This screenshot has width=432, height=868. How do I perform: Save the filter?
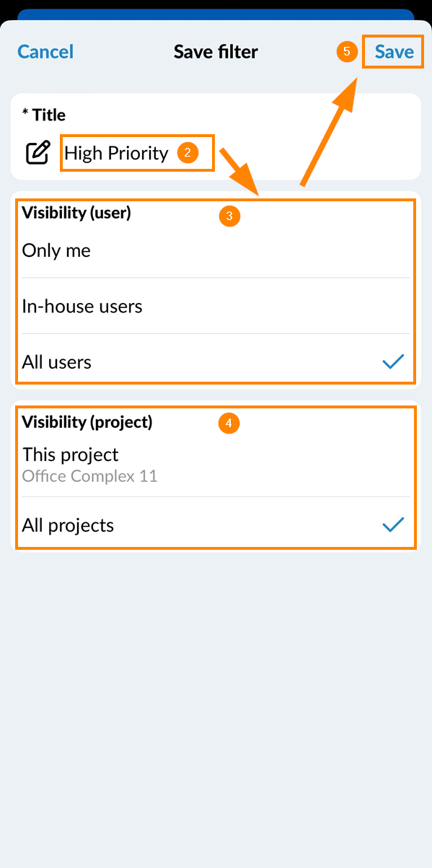pyautogui.click(x=394, y=52)
